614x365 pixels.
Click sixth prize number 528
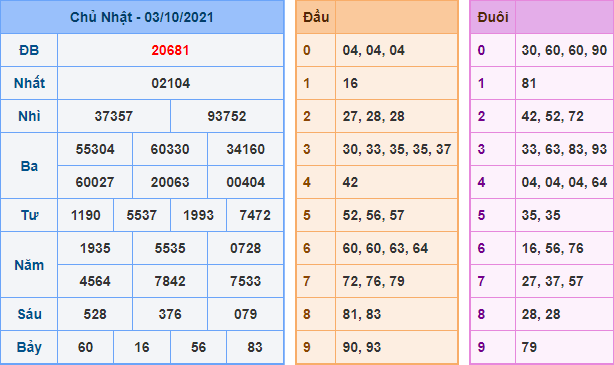[x=95, y=314]
